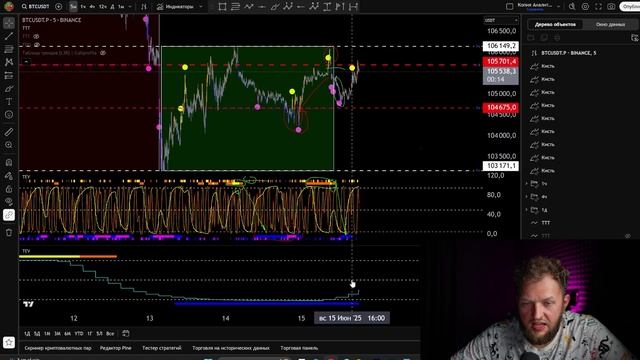The height and width of the screenshot is (360, 640).
Task: Select the trend line tool
Action: [9, 36]
